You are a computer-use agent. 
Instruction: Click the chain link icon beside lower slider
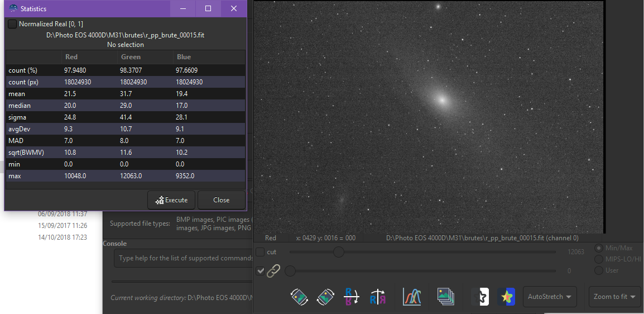coord(273,271)
